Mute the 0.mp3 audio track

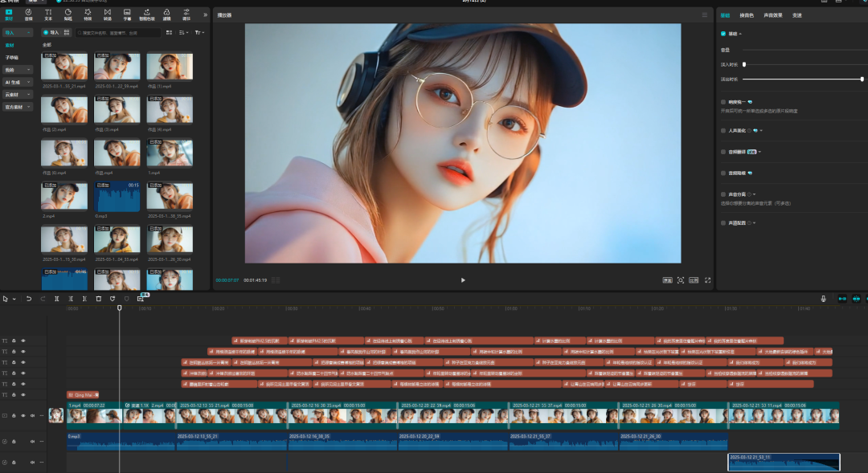32,442
